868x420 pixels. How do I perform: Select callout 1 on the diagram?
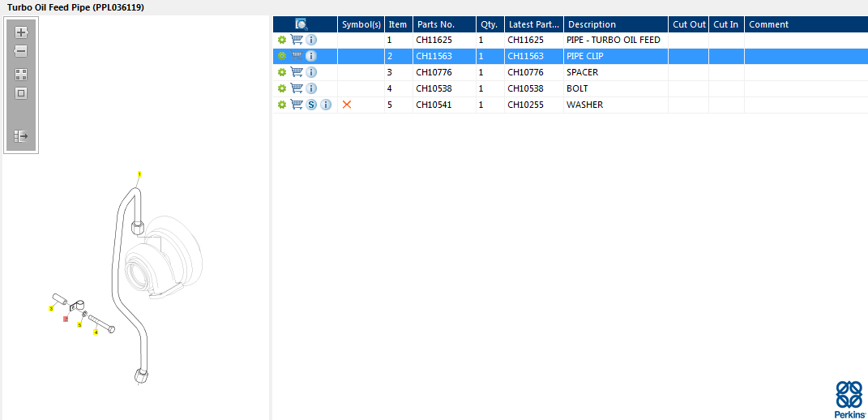139,174
